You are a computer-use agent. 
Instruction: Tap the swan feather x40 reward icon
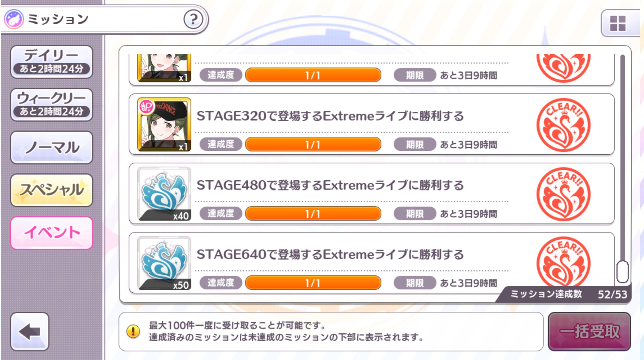click(164, 194)
